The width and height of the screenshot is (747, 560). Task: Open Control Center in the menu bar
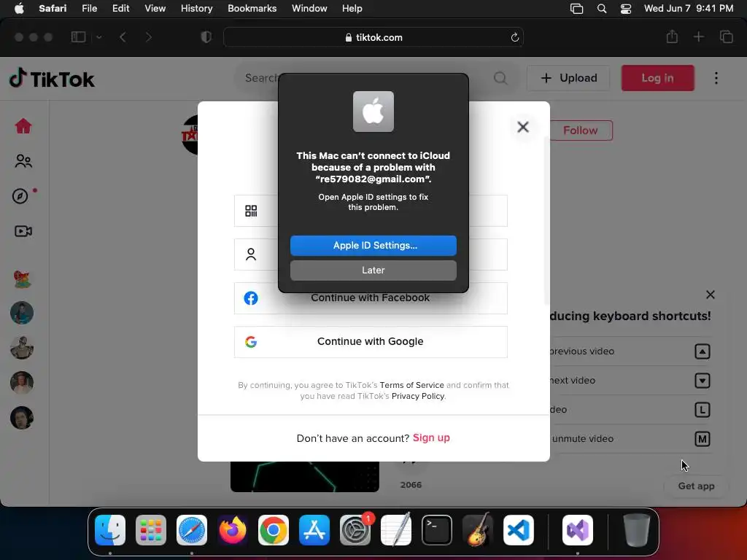[x=625, y=9]
